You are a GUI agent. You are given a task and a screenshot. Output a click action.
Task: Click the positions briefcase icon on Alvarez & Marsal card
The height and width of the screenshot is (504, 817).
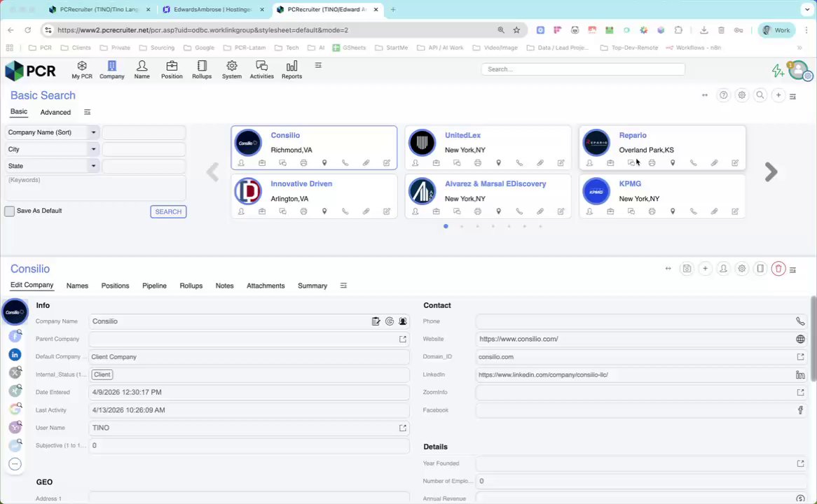pyautogui.click(x=436, y=211)
